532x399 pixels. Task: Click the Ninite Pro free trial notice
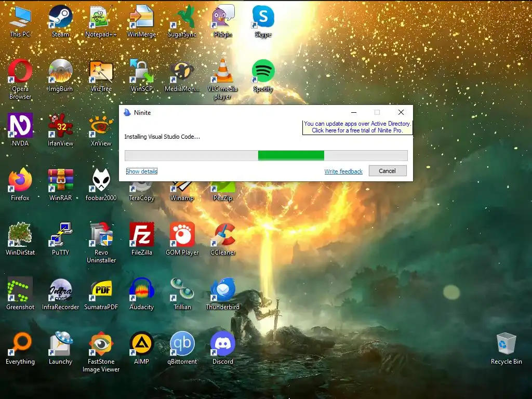pos(357,127)
